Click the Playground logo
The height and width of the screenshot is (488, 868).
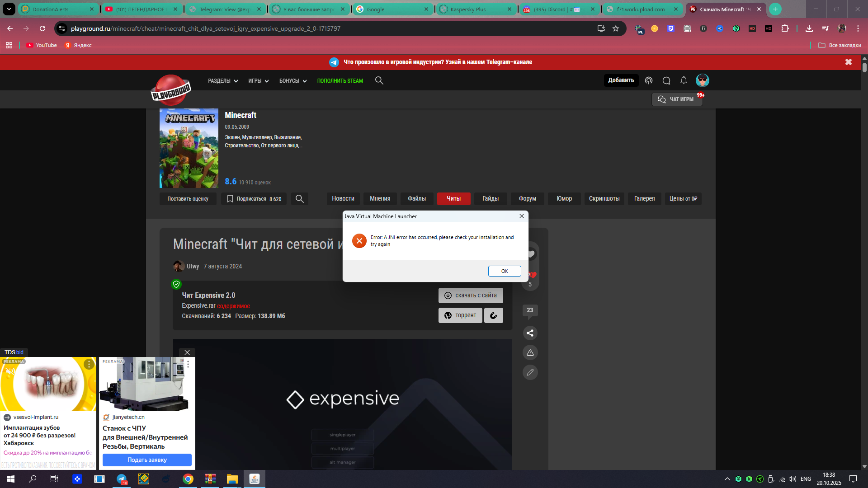pos(171,89)
